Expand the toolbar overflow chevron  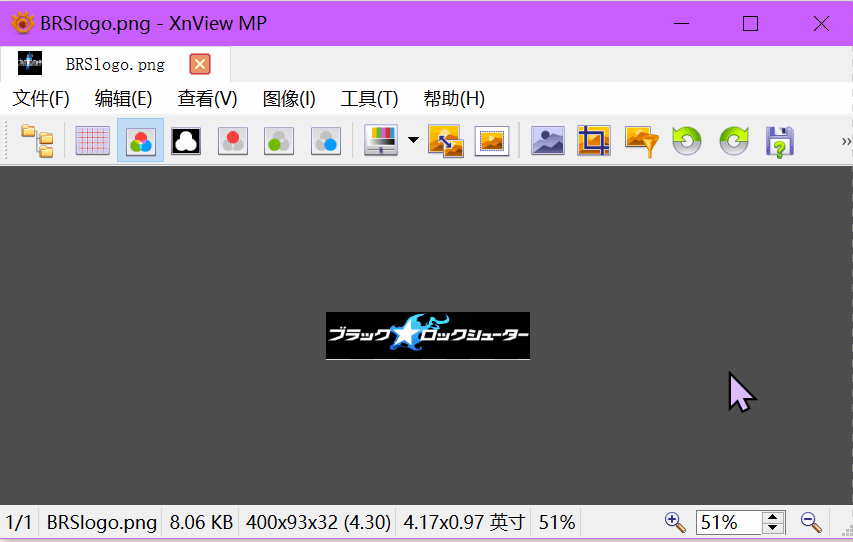point(846,141)
